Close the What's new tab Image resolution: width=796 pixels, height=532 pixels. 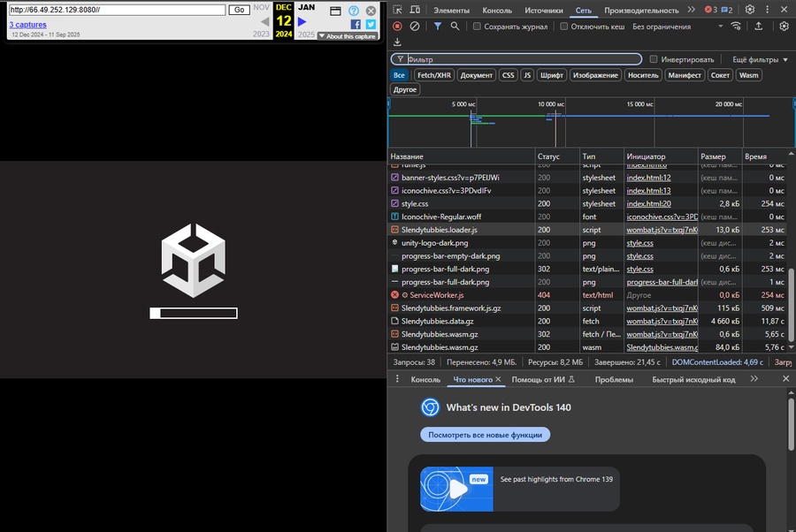498,379
